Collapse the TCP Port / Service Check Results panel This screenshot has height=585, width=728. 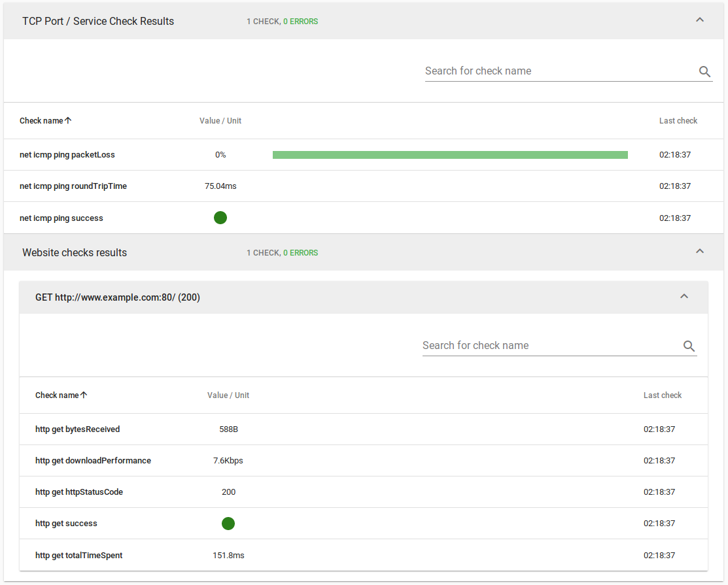tap(699, 20)
